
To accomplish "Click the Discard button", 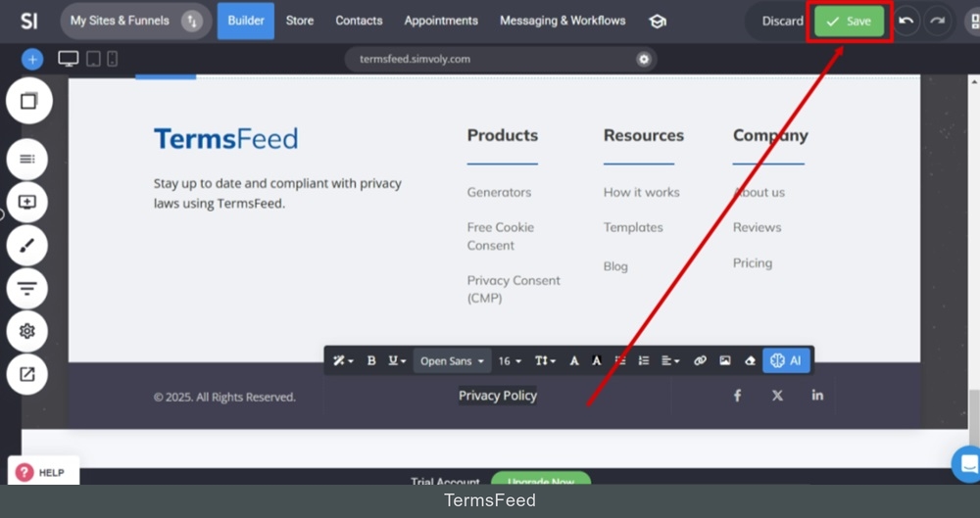I will 782,22.
